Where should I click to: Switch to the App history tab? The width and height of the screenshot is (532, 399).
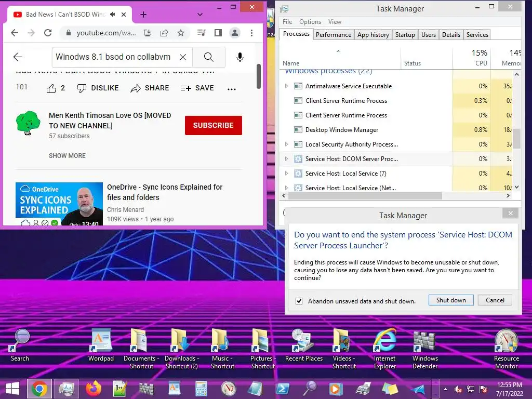[x=373, y=35]
